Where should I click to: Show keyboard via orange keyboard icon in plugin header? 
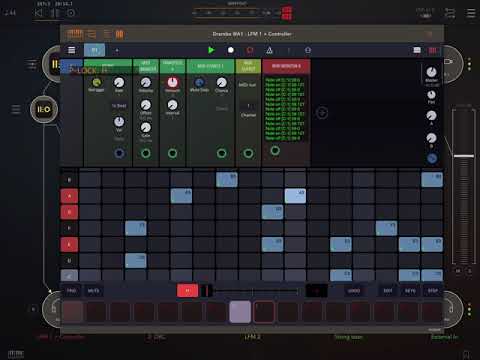pyautogui.click(x=75, y=34)
